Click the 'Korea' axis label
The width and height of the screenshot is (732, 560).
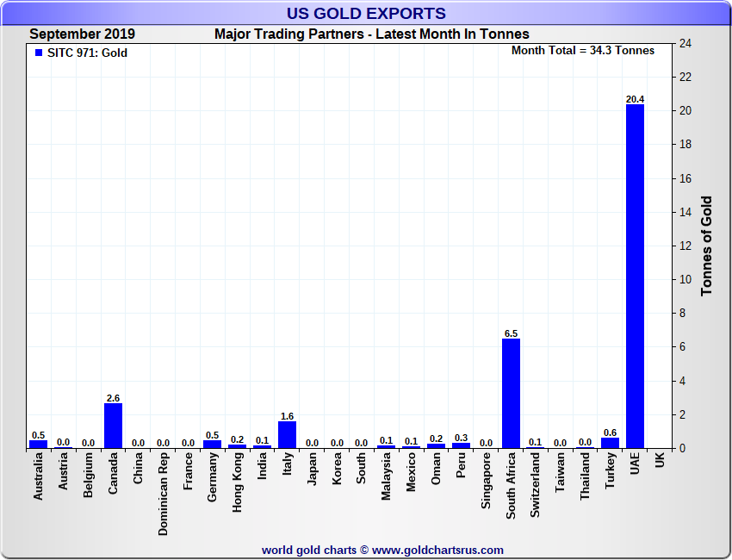point(337,469)
